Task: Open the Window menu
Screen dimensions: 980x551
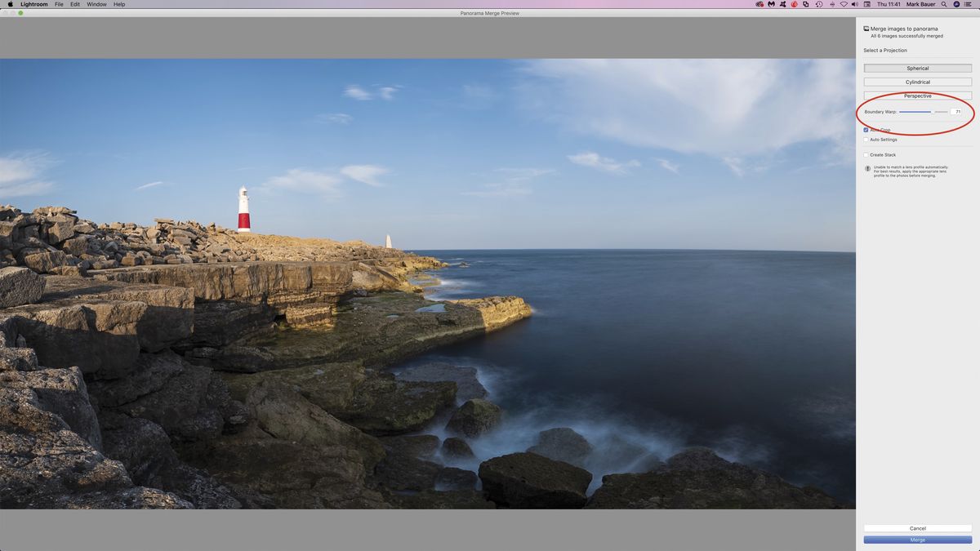Action: point(96,4)
